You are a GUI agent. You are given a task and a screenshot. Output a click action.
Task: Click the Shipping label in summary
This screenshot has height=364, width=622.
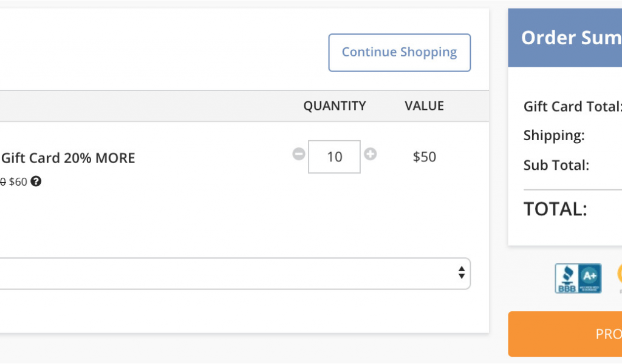554,135
